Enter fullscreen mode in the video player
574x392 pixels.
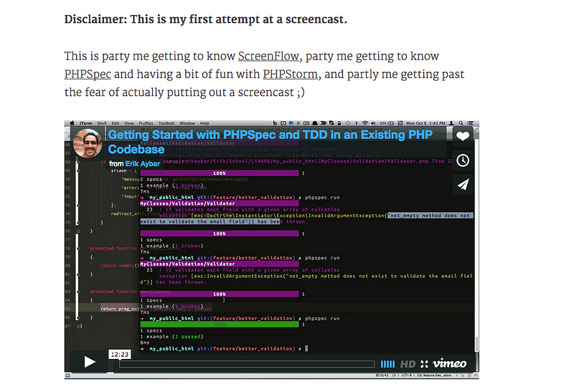coord(424,364)
